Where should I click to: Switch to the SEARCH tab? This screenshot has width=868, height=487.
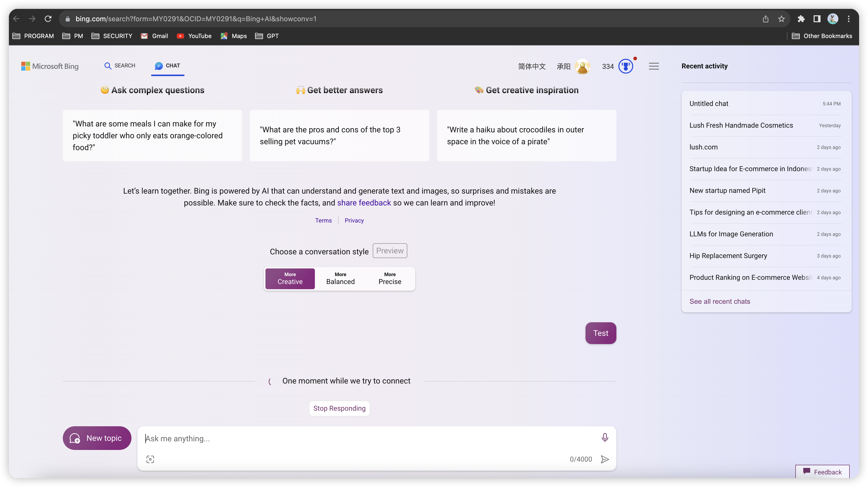(120, 66)
